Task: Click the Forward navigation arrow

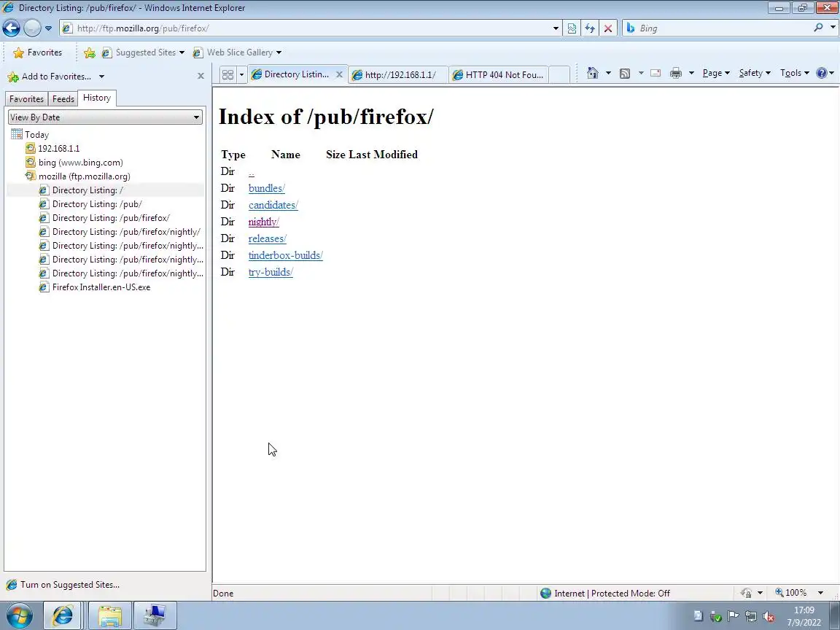Action: click(32, 28)
